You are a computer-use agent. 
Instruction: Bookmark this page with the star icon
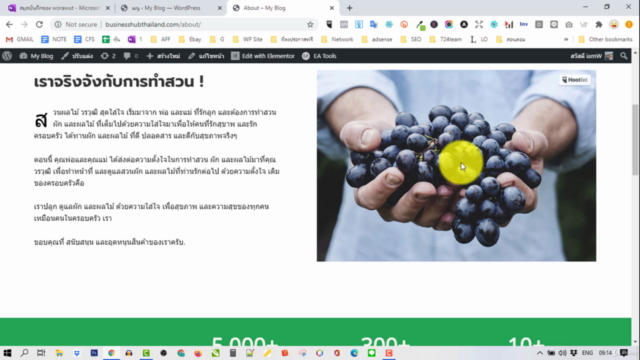tap(310, 24)
